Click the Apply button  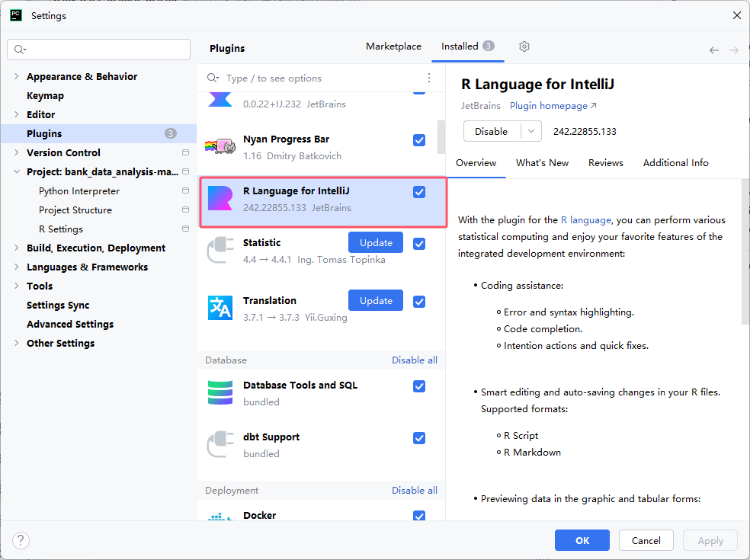[x=710, y=540]
